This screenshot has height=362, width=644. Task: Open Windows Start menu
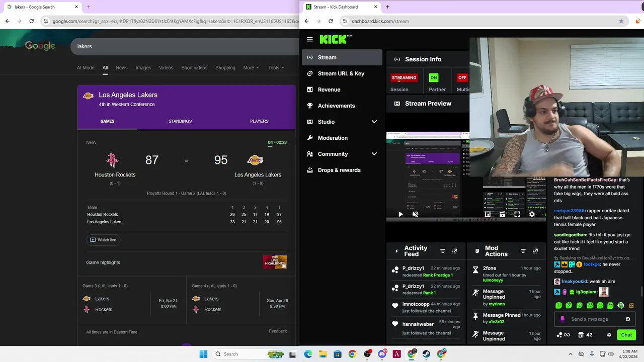pos(203,354)
